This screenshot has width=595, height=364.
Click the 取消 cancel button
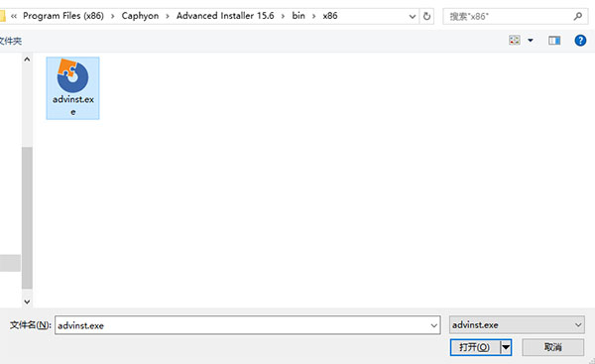[x=553, y=347]
